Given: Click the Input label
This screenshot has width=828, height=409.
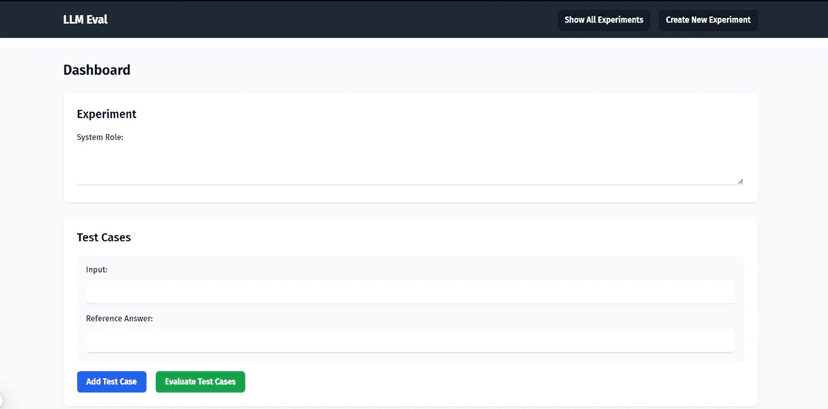Looking at the screenshot, I should coord(97,270).
